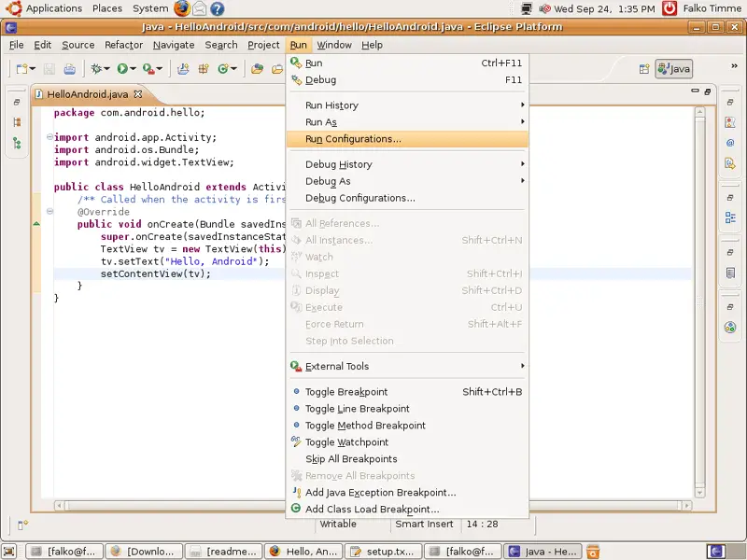
Task: Collapse the onCreate method fold marker
Action: coord(49,211)
